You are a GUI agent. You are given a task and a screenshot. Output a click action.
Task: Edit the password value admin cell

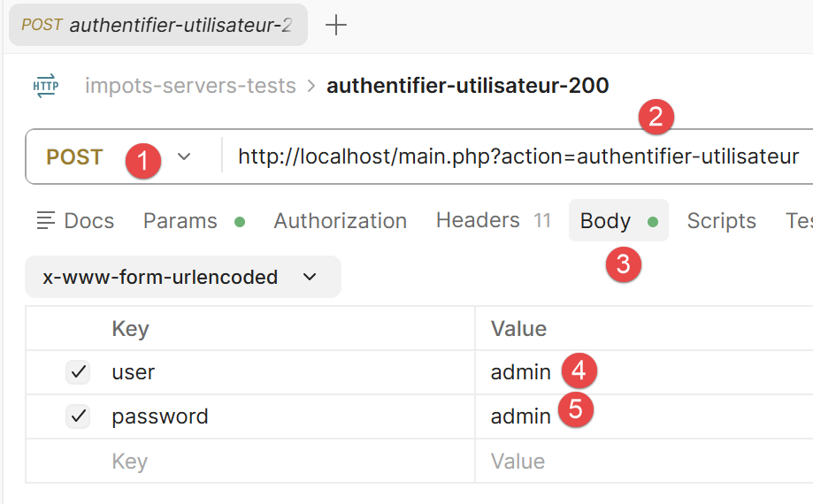[644, 416]
